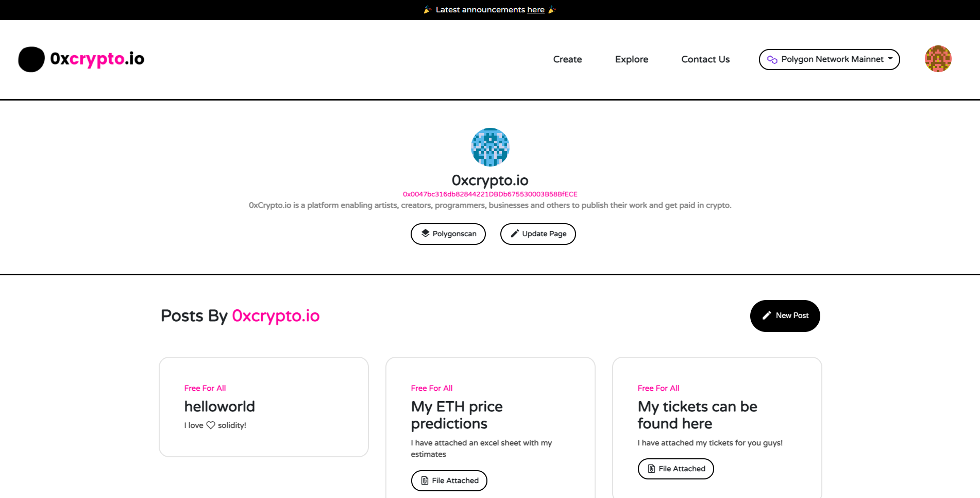Click the pencil icon inside New Post
This screenshot has height=498, width=980.
pos(766,316)
